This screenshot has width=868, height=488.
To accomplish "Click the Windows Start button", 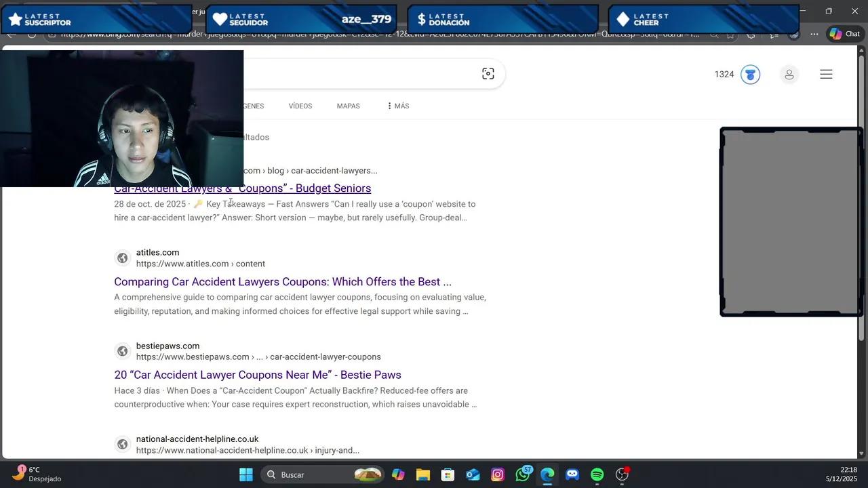I will [246, 474].
